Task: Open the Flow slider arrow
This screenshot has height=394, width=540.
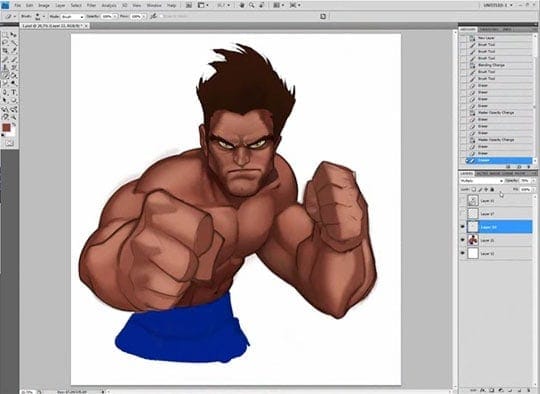Action: (x=144, y=16)
